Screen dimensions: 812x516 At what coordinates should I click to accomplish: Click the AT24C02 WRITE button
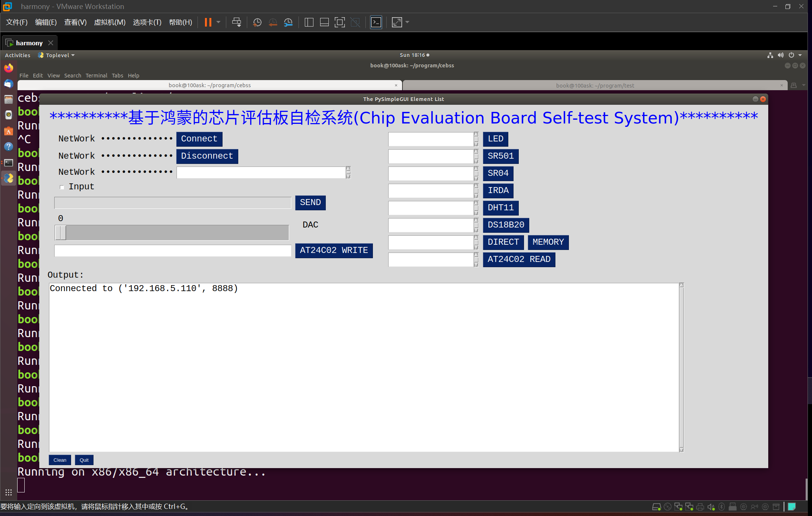(334, 250)
